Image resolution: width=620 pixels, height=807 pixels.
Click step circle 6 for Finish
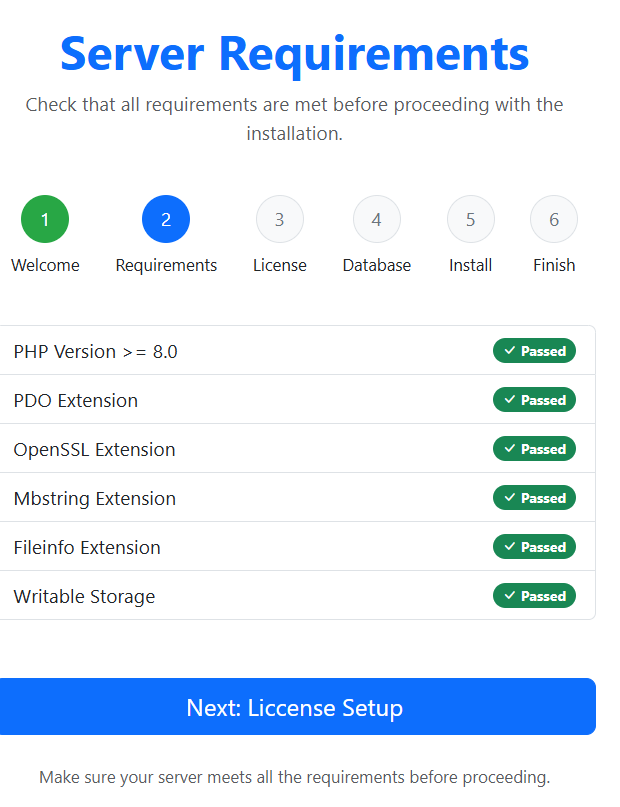click(554, 218)
